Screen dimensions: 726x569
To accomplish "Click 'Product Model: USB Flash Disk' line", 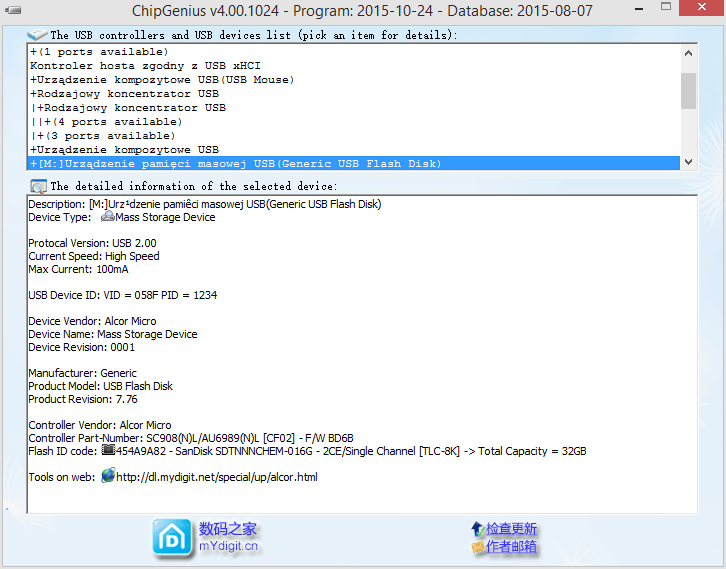I will click(x=100, y=386).
